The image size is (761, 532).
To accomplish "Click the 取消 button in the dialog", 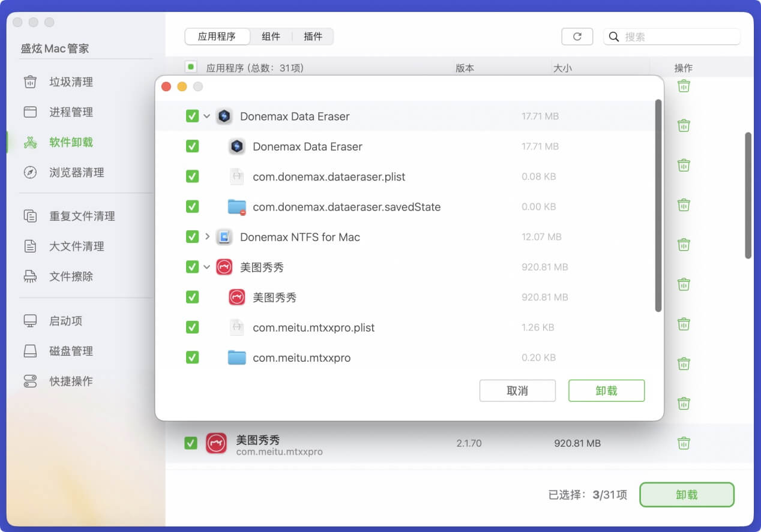I will coord(517,390).
